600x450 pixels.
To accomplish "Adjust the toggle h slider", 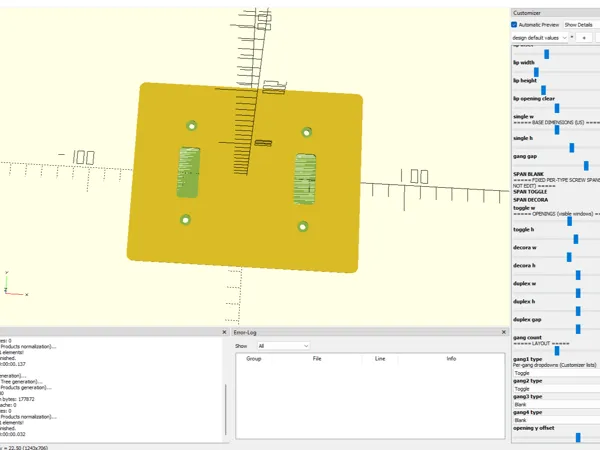I will coord(576,239).
